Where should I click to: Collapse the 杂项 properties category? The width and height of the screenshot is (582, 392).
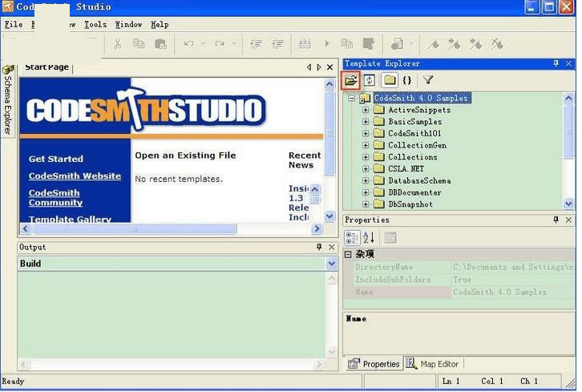pyautogui.click(x=348, y=254)
